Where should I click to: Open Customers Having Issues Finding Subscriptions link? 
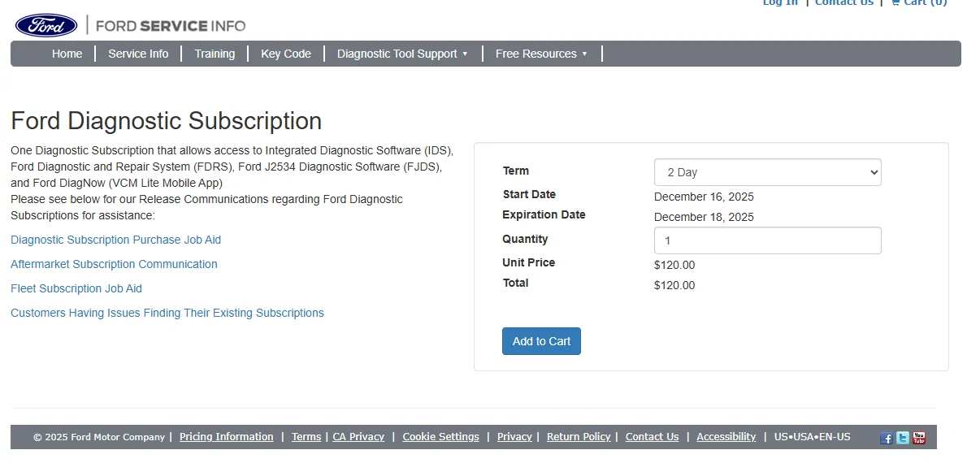[167, 313]
